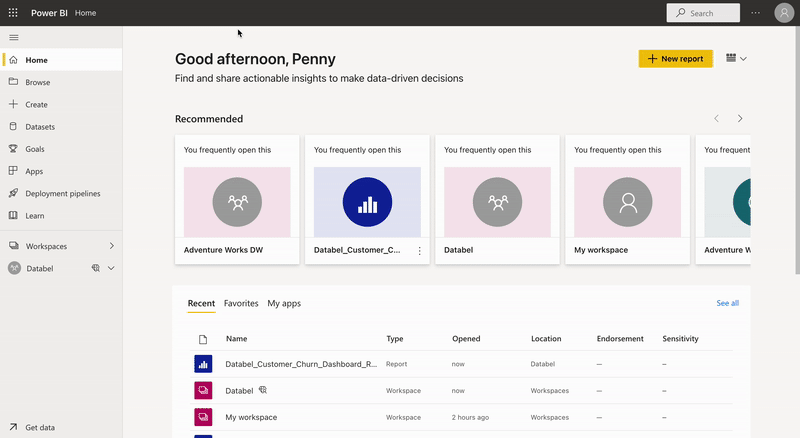The height and width of the screenshot is (438, 800).
Task: Show next recommended items arrow
Action: click(740, 118)
